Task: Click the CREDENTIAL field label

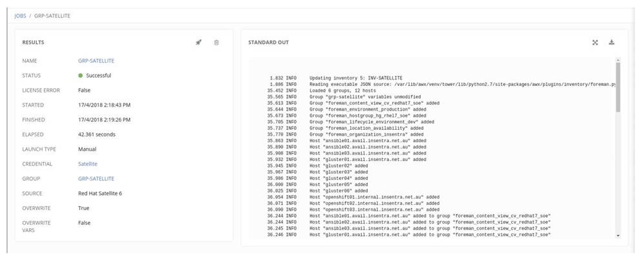Action: 37,164
